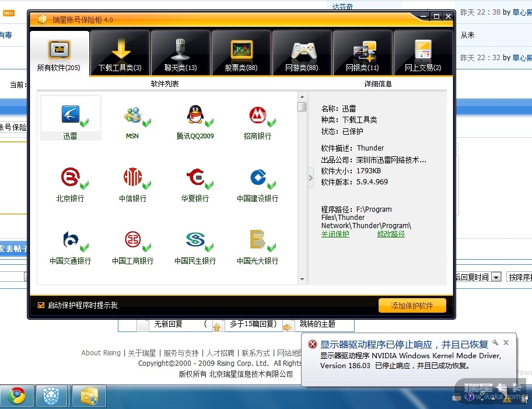Click the 跳转的主题 arrow icon in legend
Screen dimensions: 532x409
click(287, 327)
